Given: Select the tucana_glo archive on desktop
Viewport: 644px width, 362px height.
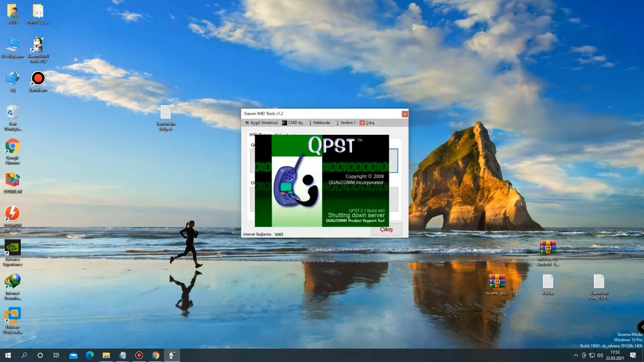Looking at the screenshot, I should click(497, 284).
